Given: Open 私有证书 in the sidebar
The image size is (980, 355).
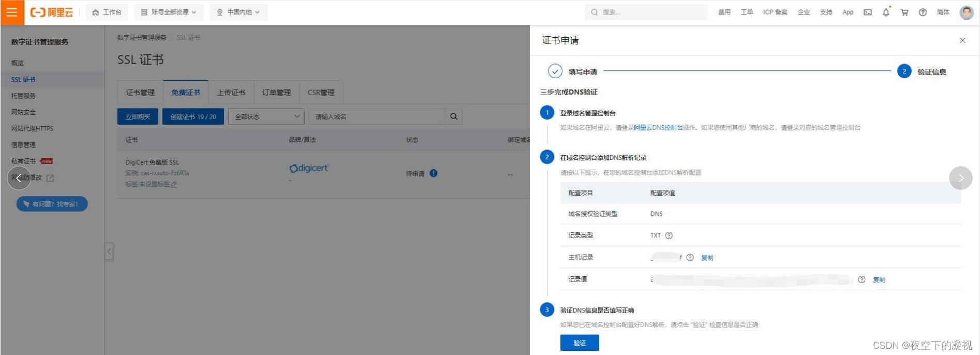Looking at the screenshot, I should 23,161.
